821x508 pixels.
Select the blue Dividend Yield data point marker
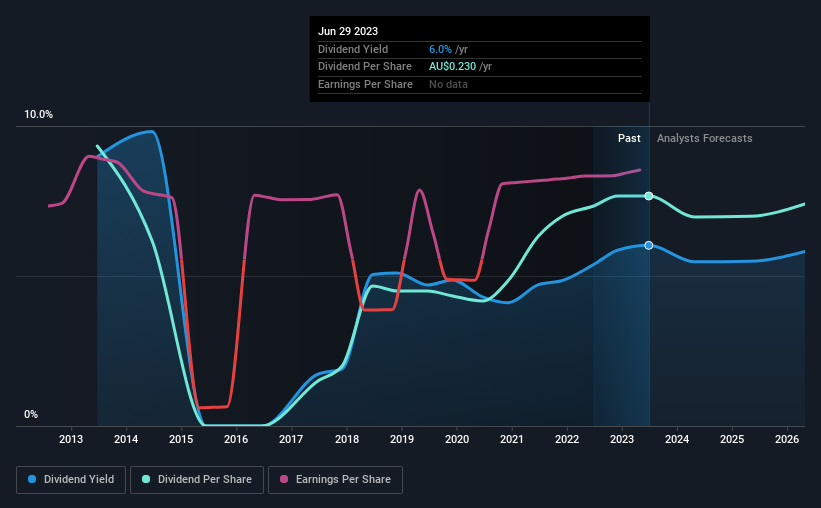[x=649, y=246]
